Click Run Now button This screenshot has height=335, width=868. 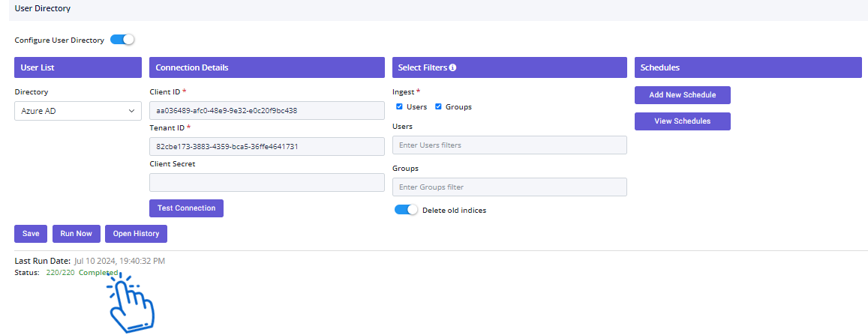77,234
